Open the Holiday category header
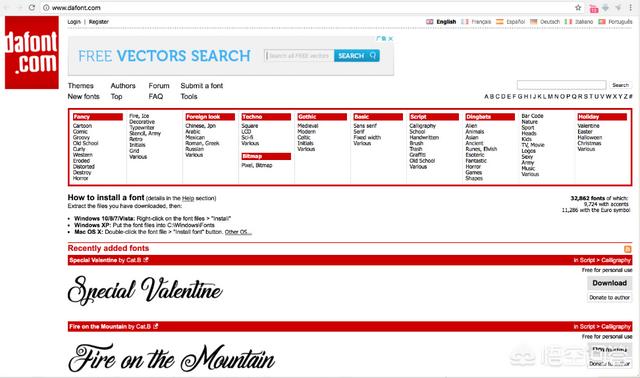This screenshot has width=640, height=378. pos(602,117)
